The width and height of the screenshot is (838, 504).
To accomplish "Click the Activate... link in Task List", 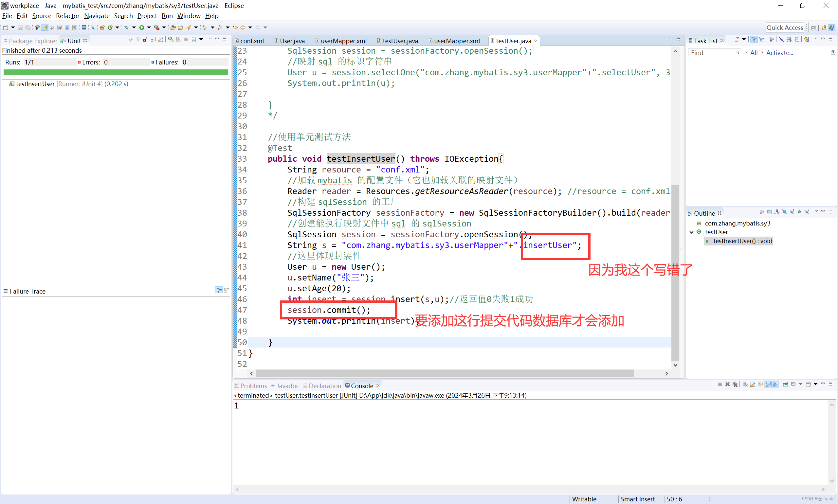I will 780,53.
